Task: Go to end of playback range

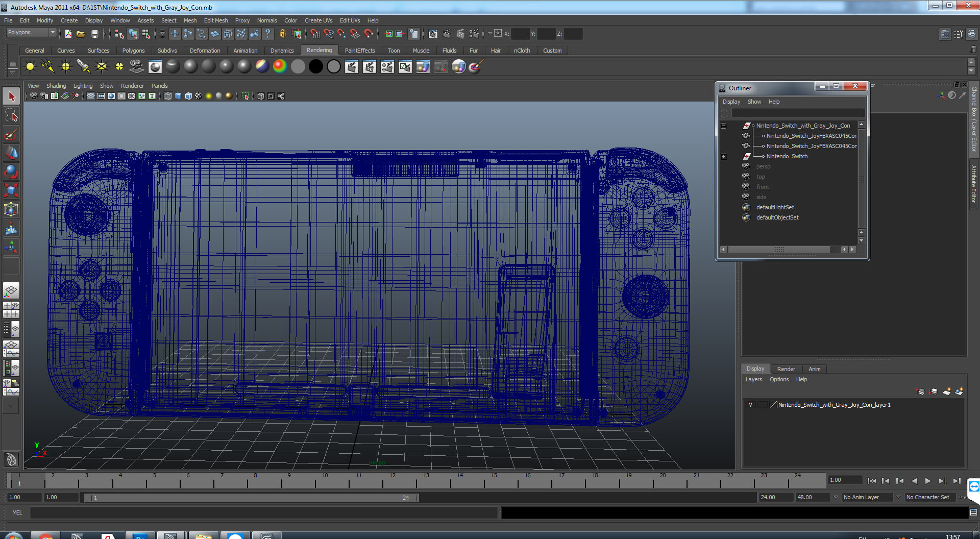Action: point(957,481)
